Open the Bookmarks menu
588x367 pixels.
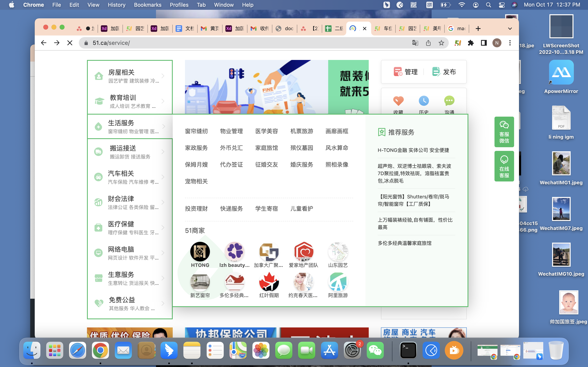(x=147, y=5)
